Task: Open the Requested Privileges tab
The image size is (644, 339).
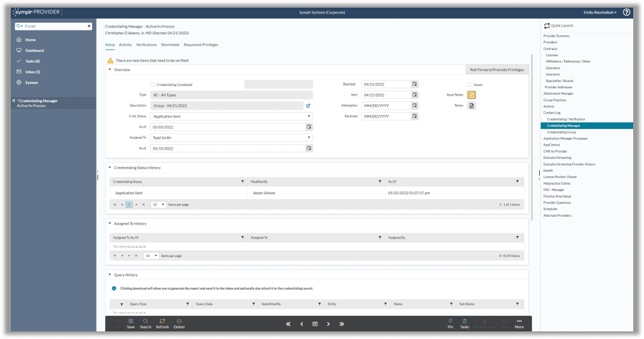Action: point(201,45)
